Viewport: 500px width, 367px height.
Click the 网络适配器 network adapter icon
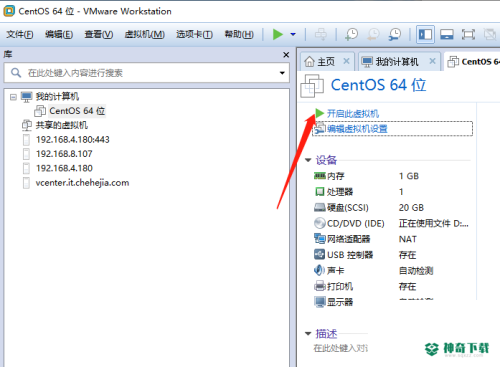[320, 239]
